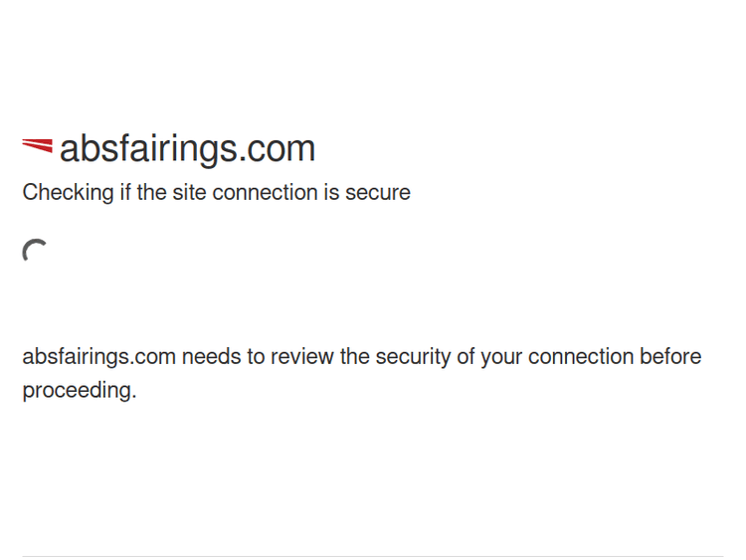The height and width of the screenshot is (560, 746).
Task: Click absfairings.com in the body paragraph
Action: [98, 357]
